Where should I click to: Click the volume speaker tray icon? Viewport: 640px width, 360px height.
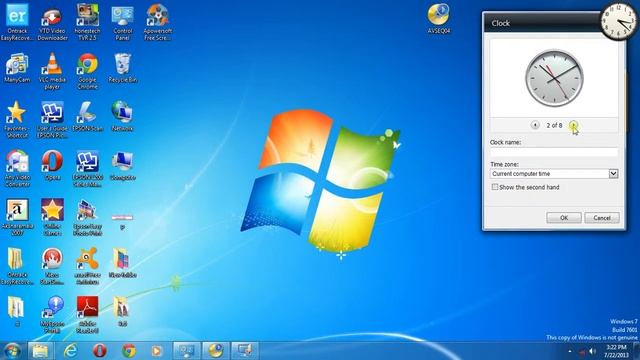(592, 351)
